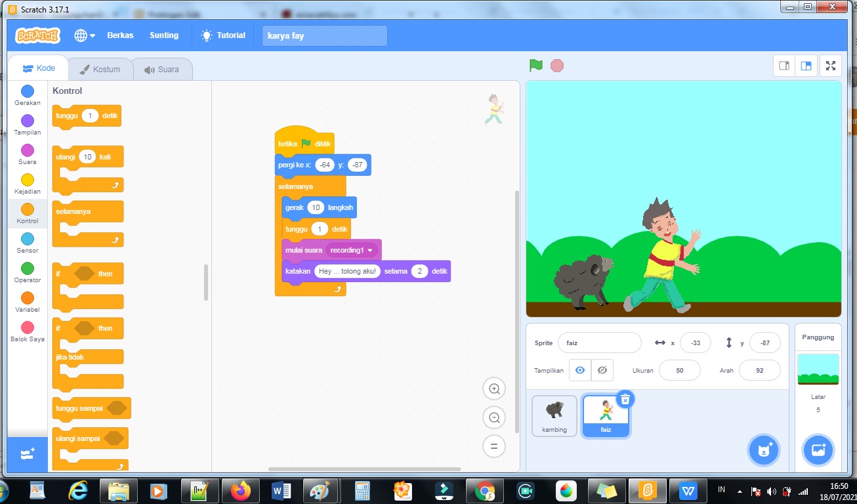Viewport: 857px width, 504px height.
Task: Open the Variabel block category
Action: (x=26, y=299)
